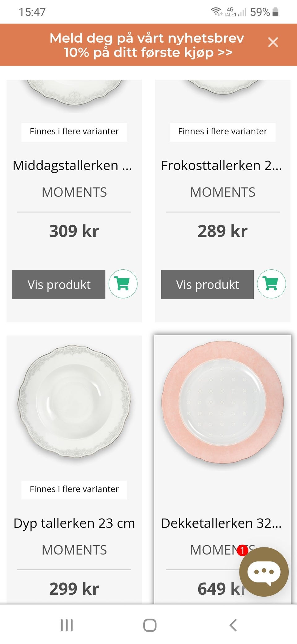Click Vis produkt for Frokosttallerken
Viewport: 297px width, 644px height.
click(207, 285)
